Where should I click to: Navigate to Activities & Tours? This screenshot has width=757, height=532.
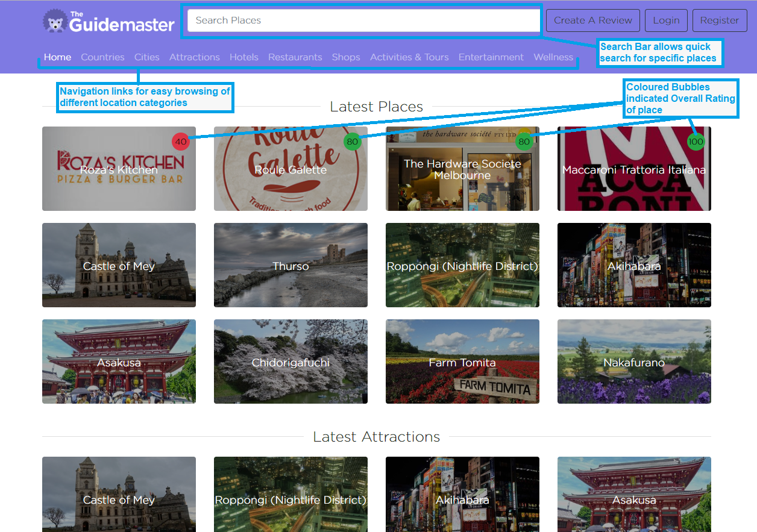[x=409, y=57]
